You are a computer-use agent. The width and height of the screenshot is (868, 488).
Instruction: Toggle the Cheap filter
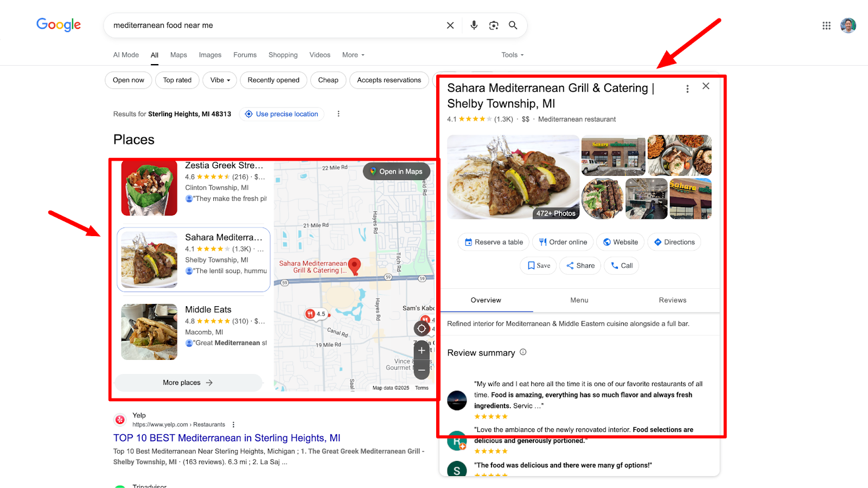tap(328, 80)
